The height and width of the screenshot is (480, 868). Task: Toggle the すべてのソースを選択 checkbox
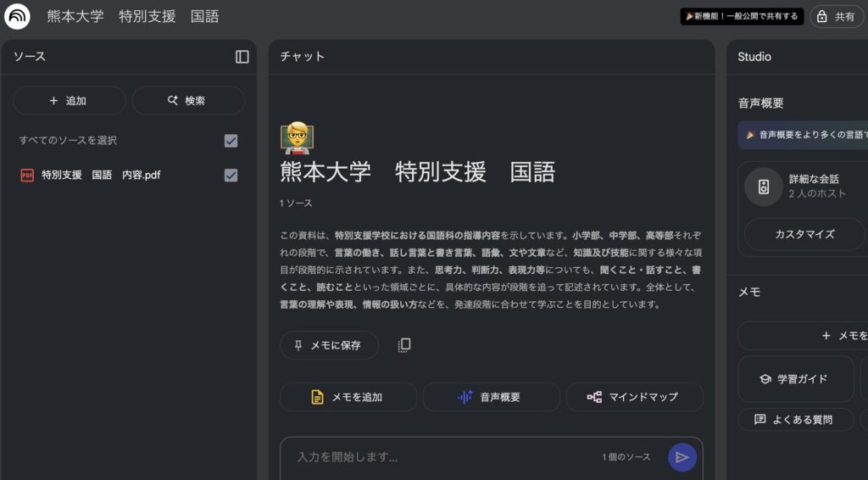click(x=231, y=141)
